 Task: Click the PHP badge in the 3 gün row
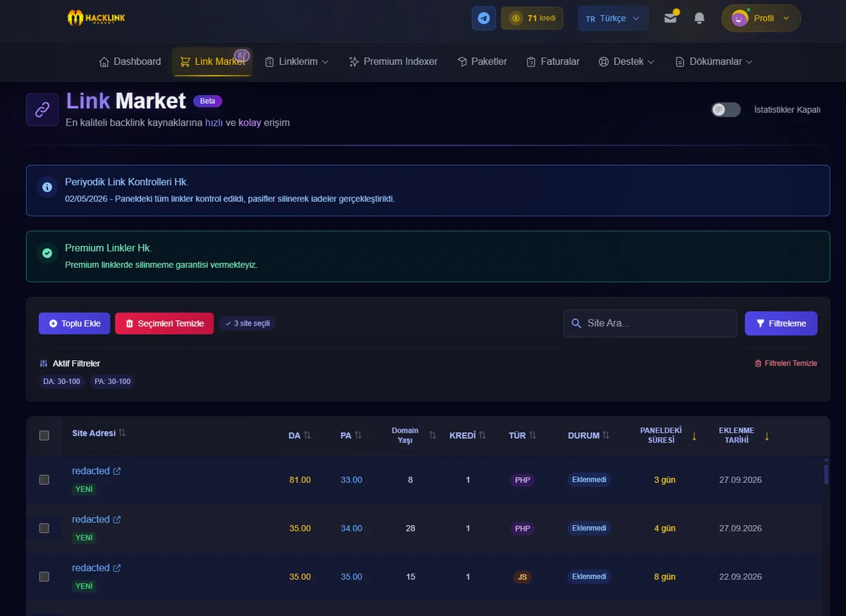point(522,480)
